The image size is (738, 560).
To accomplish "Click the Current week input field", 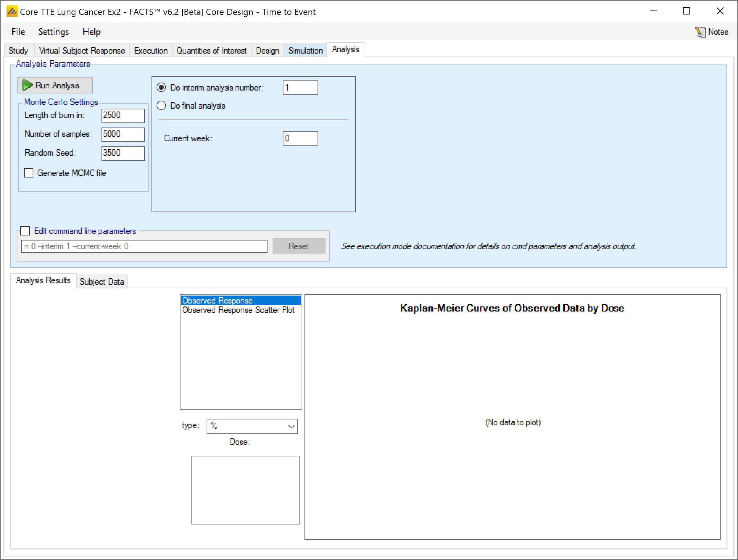I will (300, 138).
